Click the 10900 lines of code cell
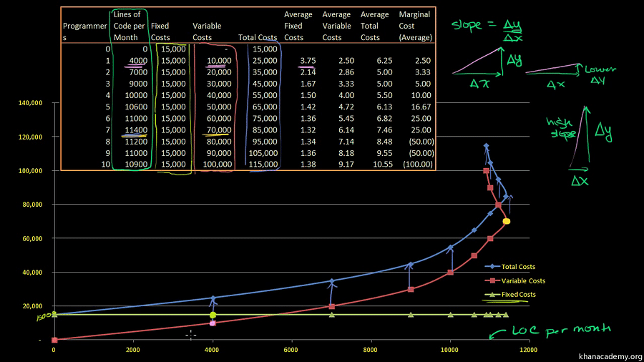 136,164
